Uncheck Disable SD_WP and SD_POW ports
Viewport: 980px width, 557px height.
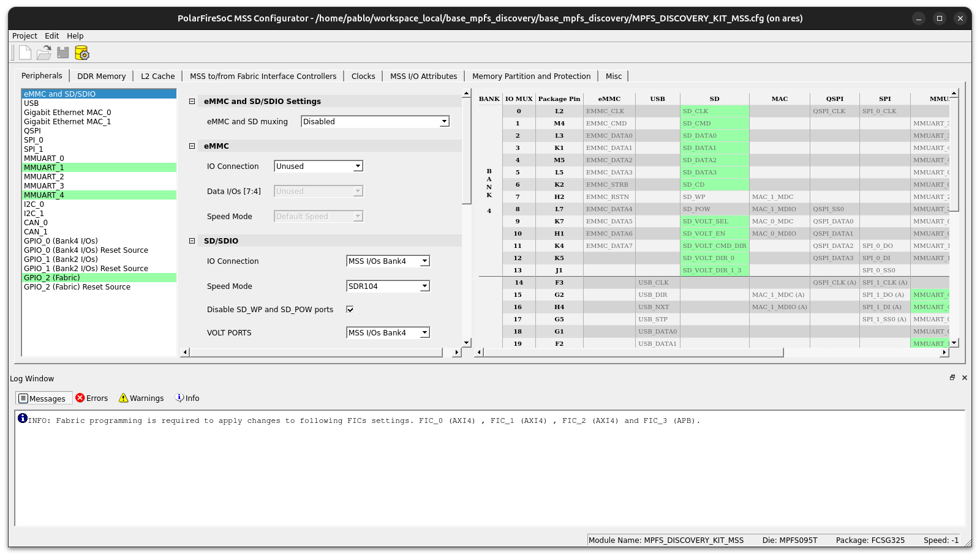[349, 309]
